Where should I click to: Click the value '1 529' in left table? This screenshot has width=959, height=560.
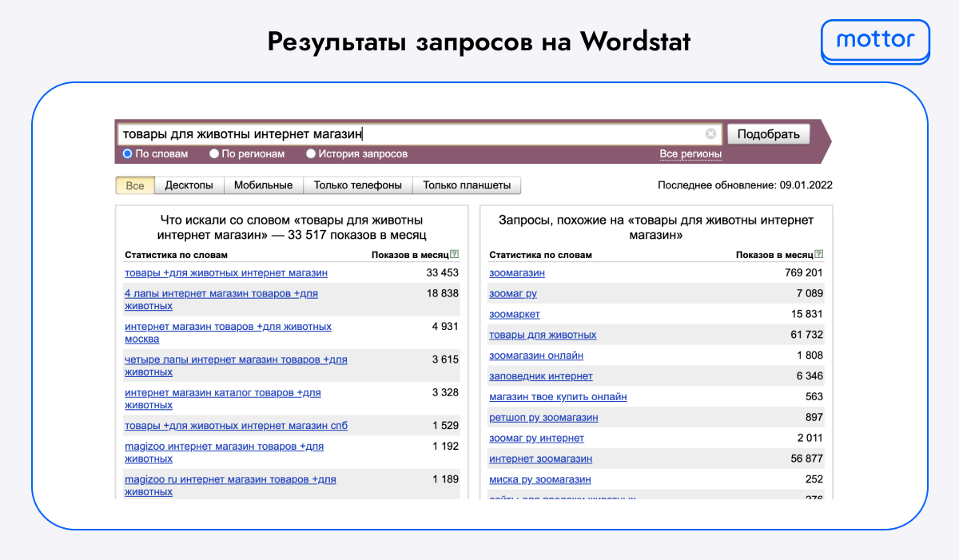[x=445, y=426]
